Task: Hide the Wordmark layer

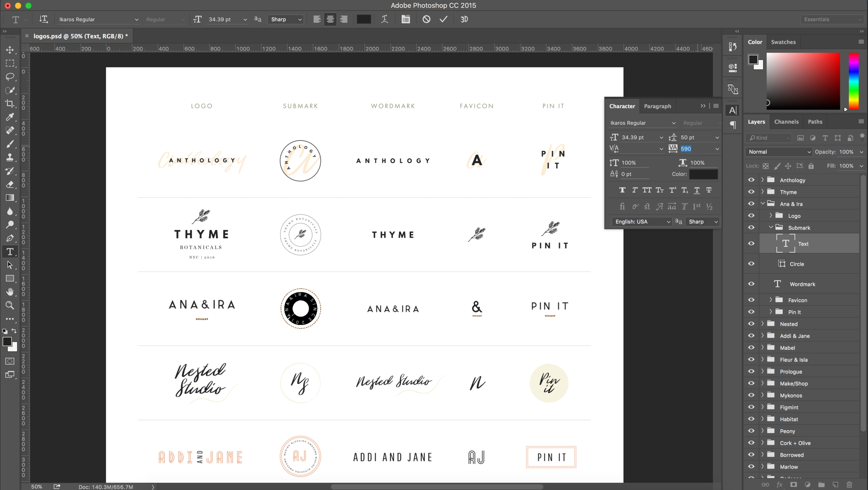Action: tap(751, 284)
